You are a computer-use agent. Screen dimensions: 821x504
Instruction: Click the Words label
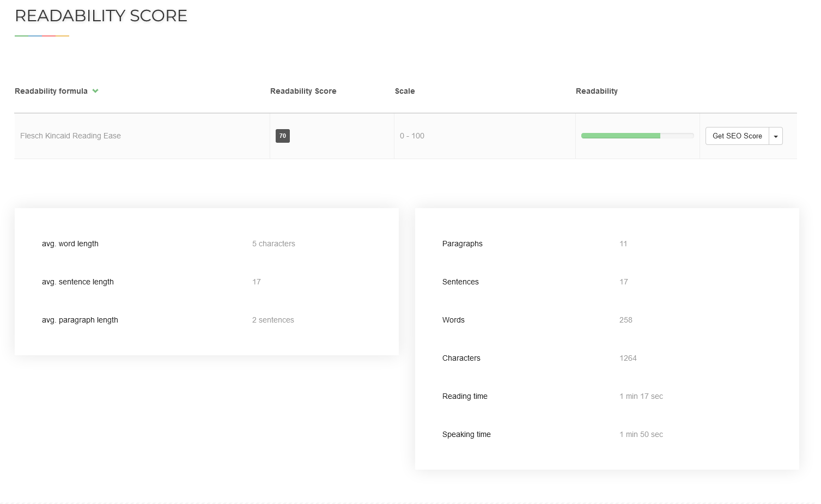pos(453,320)
